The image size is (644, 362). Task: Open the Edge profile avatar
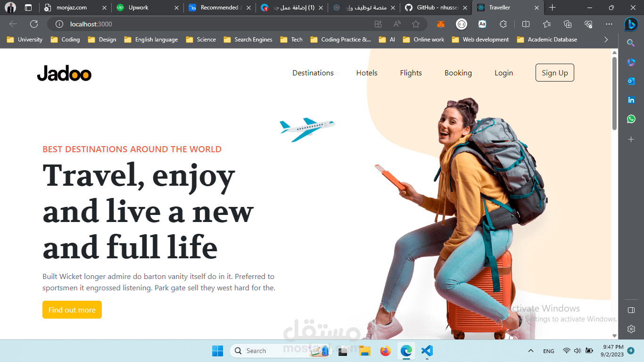10,8
